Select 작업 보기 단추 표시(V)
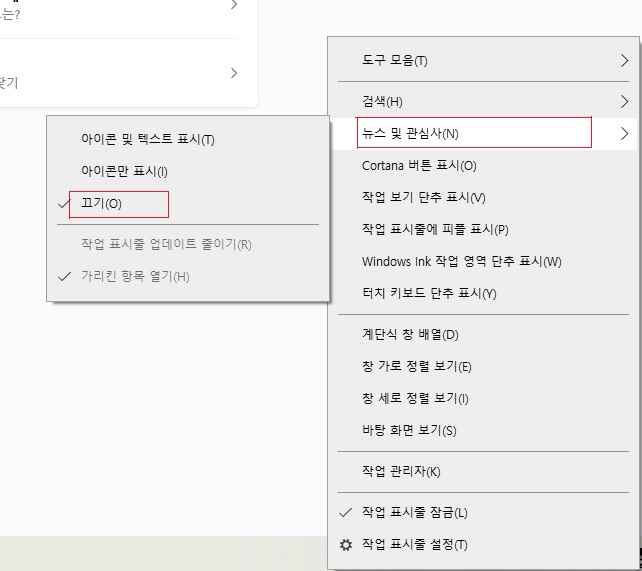642x571 pixels. click(423, 198)
